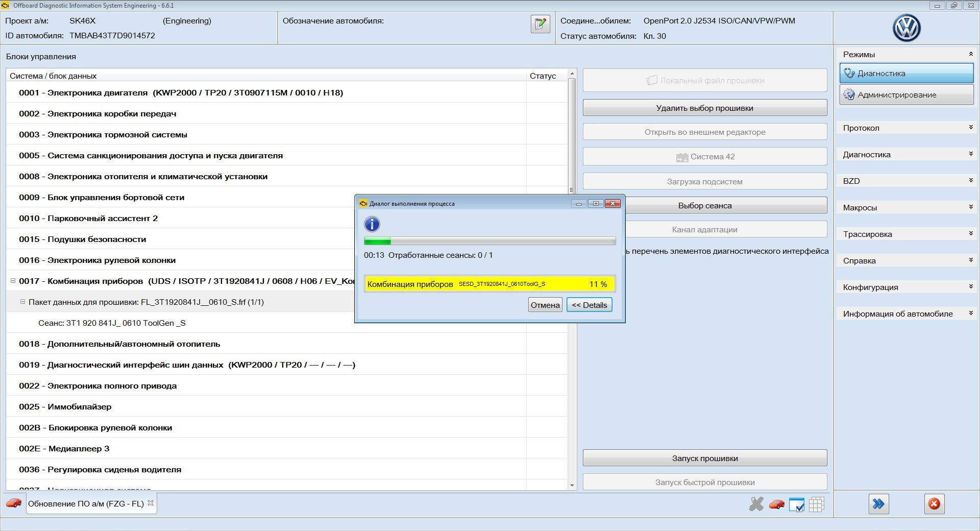Click the crossed tools icon in bottom toolbar

756,504
